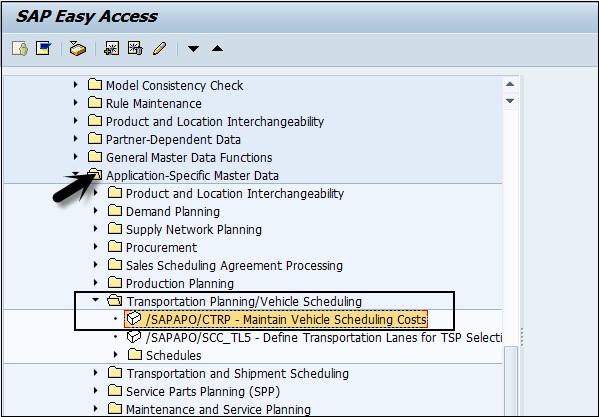The height and width of the screenshot is (417, 599).
Task: Click the Service Parts Planning (SPP) folder icon
Action: tap(115, 390)
